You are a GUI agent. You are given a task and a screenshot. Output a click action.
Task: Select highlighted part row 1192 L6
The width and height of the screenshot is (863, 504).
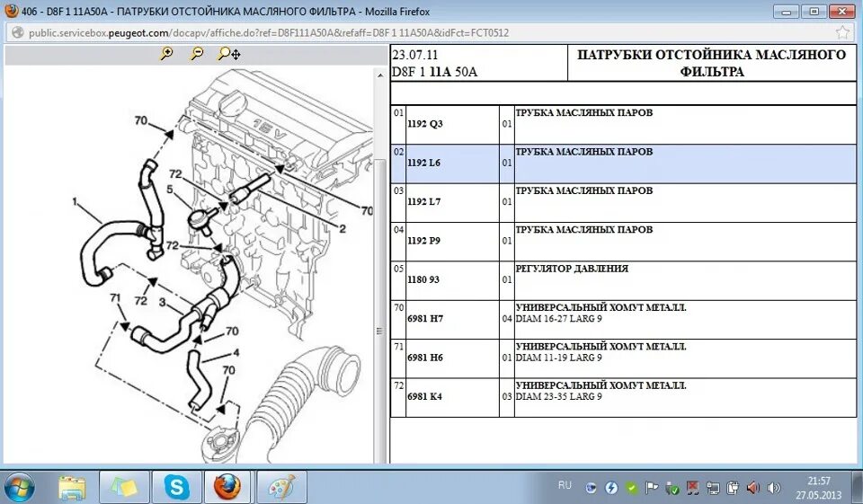[623, 163]
